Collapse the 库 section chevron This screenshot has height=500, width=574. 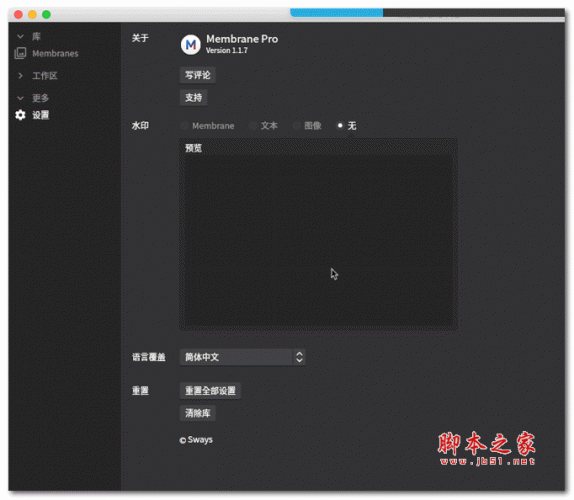[20, 36]
